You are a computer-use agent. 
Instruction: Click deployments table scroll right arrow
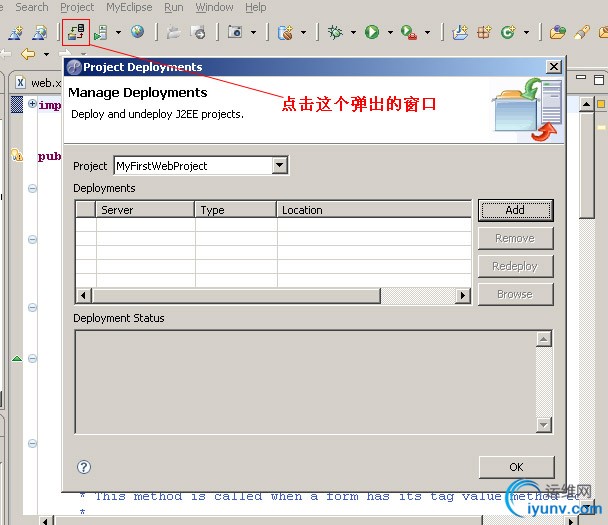[463, 295]
